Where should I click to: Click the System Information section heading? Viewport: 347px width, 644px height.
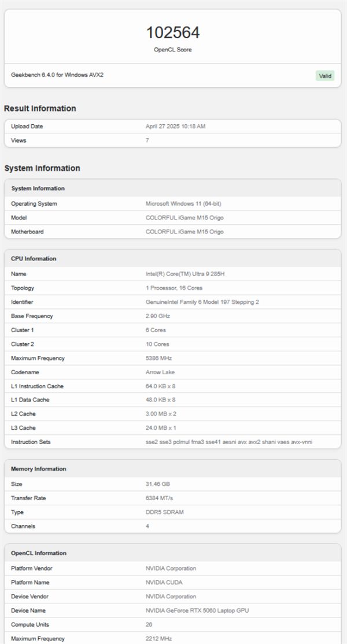tap(42, 169)
